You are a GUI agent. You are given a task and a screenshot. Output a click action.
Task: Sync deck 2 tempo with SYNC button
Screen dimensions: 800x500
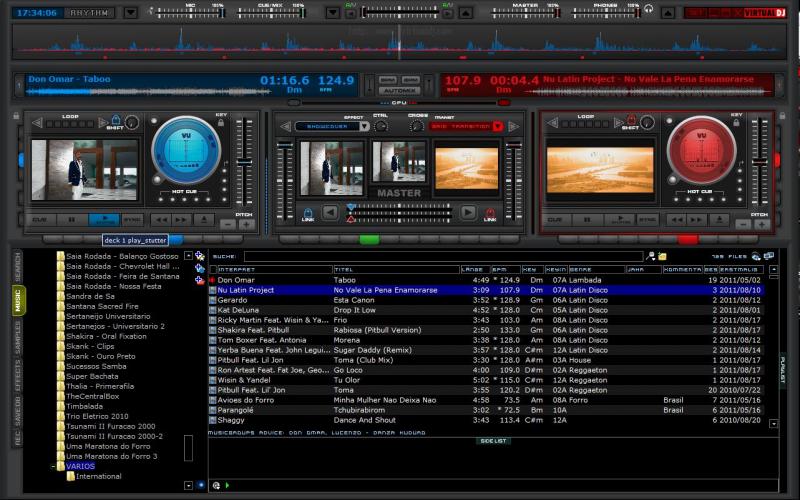pyautogui.click(x=647, y=220)
